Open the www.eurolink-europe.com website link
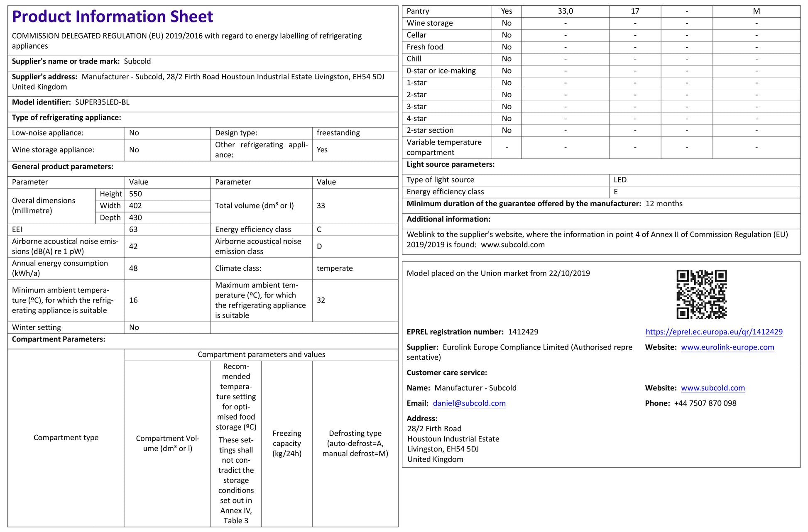This screenshot has height=532, width=808. [x=727, y=347]
